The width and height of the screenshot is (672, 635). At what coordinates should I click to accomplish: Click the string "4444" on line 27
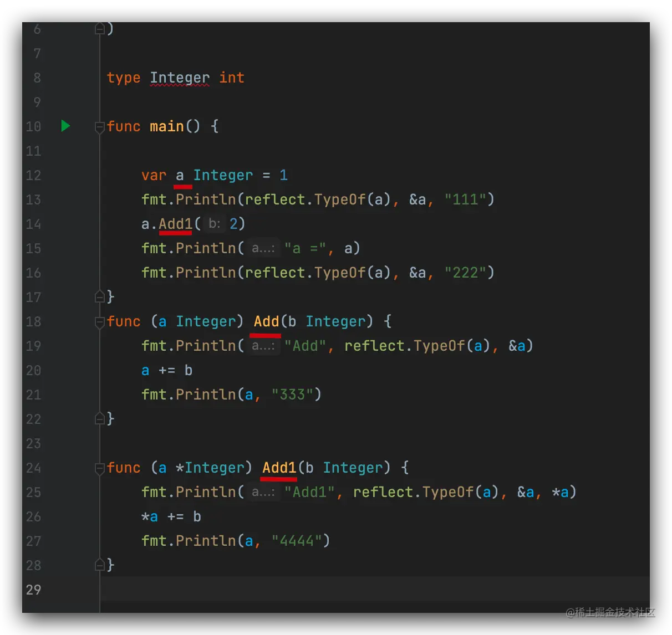(x=297, y=541)
